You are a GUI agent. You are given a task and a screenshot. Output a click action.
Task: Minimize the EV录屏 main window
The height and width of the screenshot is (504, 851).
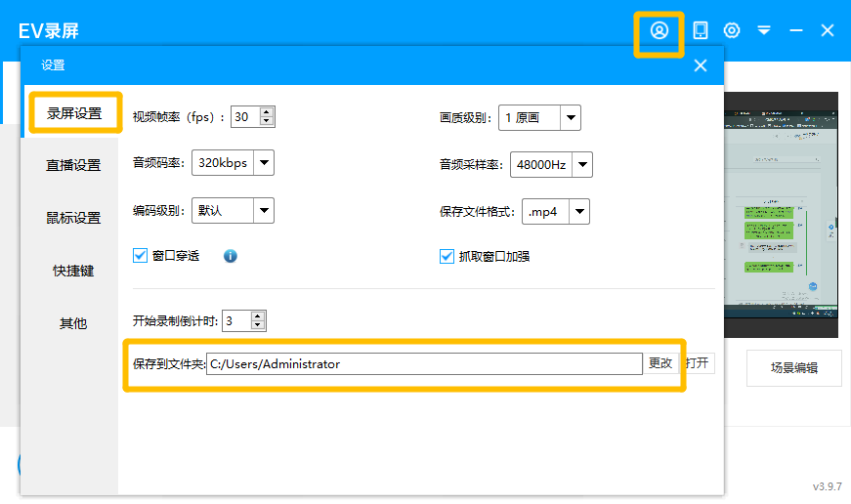tap(795, 30)
